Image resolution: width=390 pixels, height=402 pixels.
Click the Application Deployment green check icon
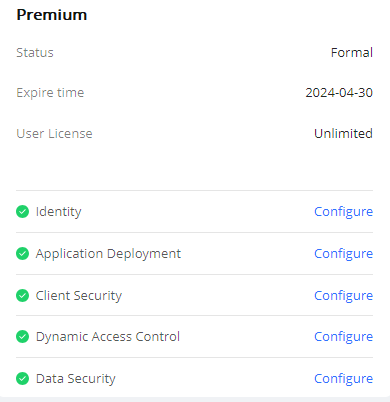(x=22, y=253)
